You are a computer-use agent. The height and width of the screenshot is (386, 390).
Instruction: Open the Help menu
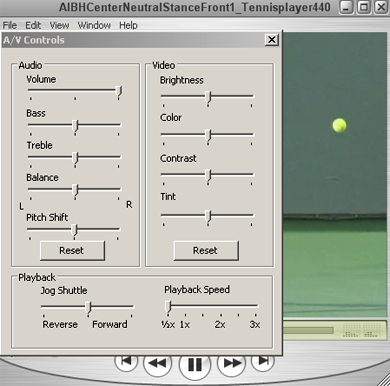(x=128, y=25)
